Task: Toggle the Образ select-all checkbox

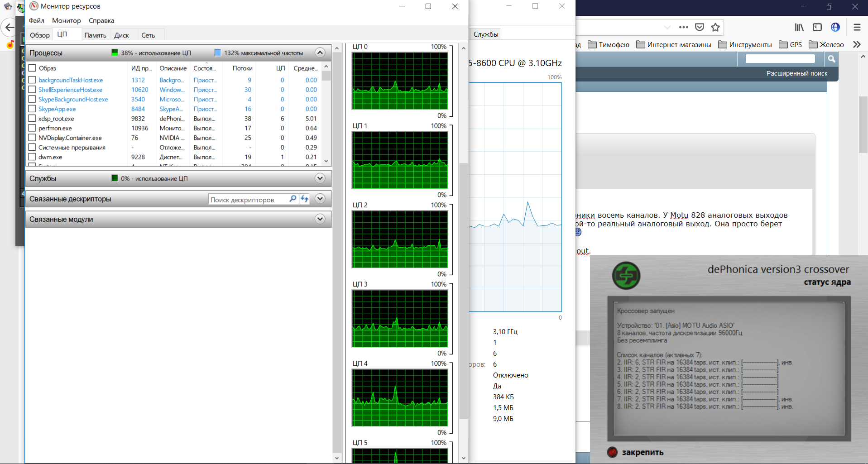Action: tap(32, 68)
